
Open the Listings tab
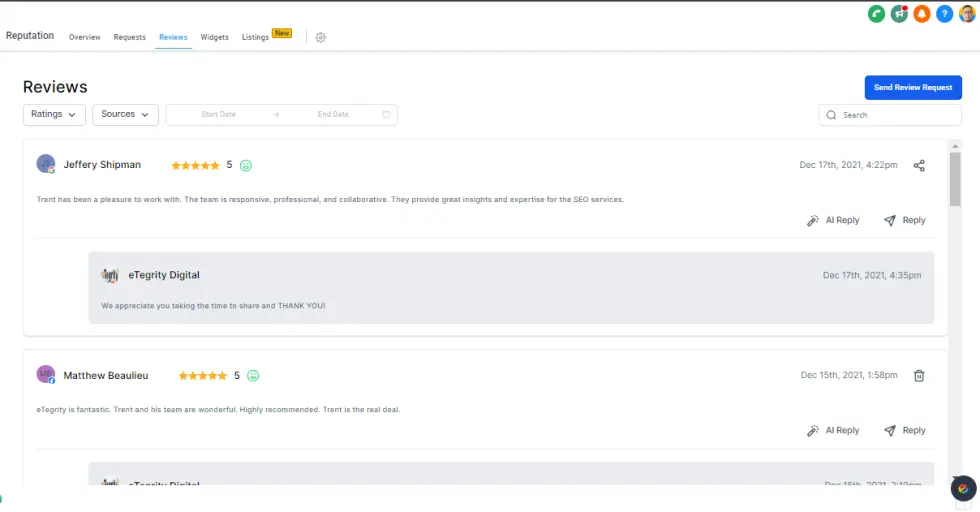pyautogui.click(x=255, y=38)
